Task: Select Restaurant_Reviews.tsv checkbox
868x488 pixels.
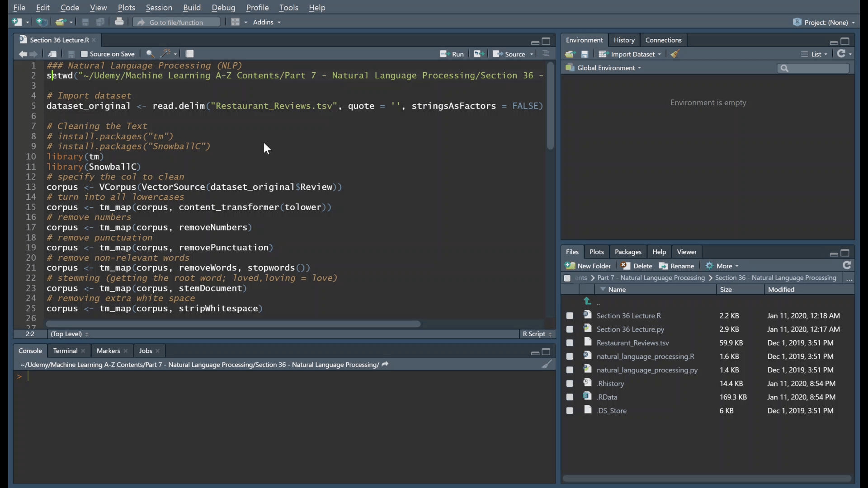Action: coord(570,343)
